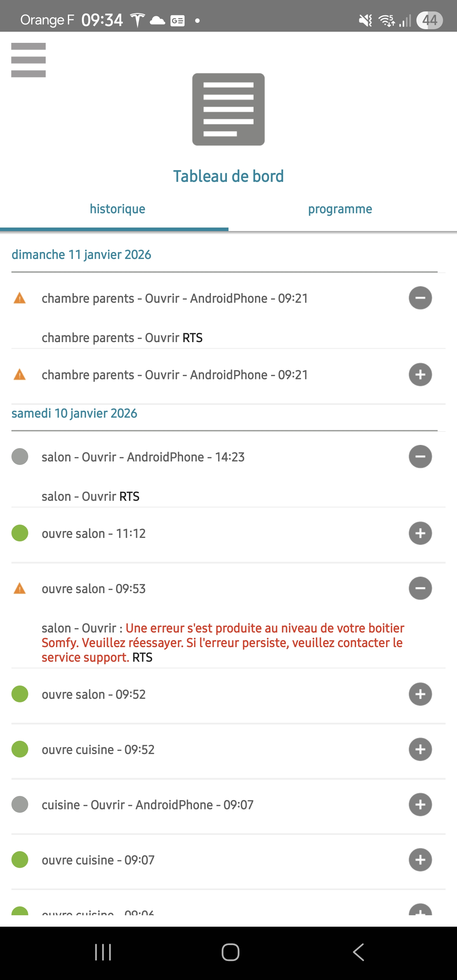Image resolution: width=457 pixels, height=980 pixels.
Task: Collapse salon Ouvrir AndroidPhone 14:23 entry
Action: 420,457
